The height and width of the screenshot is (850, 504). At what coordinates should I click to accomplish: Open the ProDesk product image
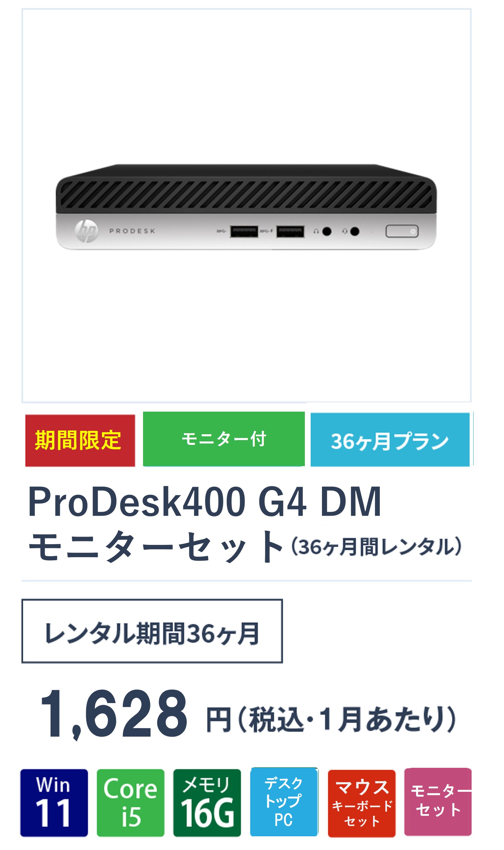tap(246, 205)
